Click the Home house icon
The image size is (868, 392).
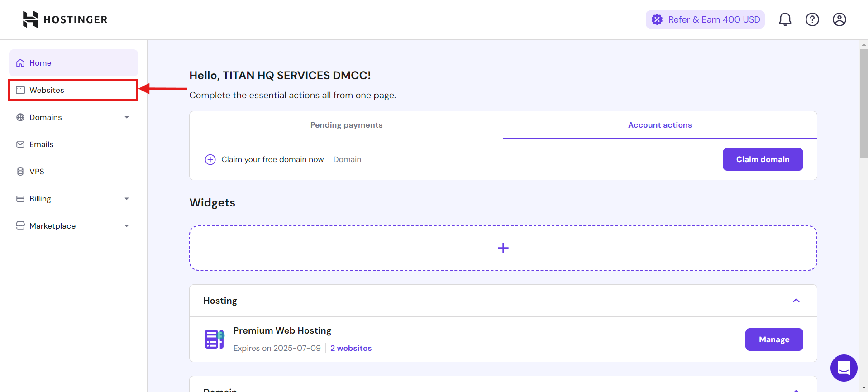click(20, 63)
